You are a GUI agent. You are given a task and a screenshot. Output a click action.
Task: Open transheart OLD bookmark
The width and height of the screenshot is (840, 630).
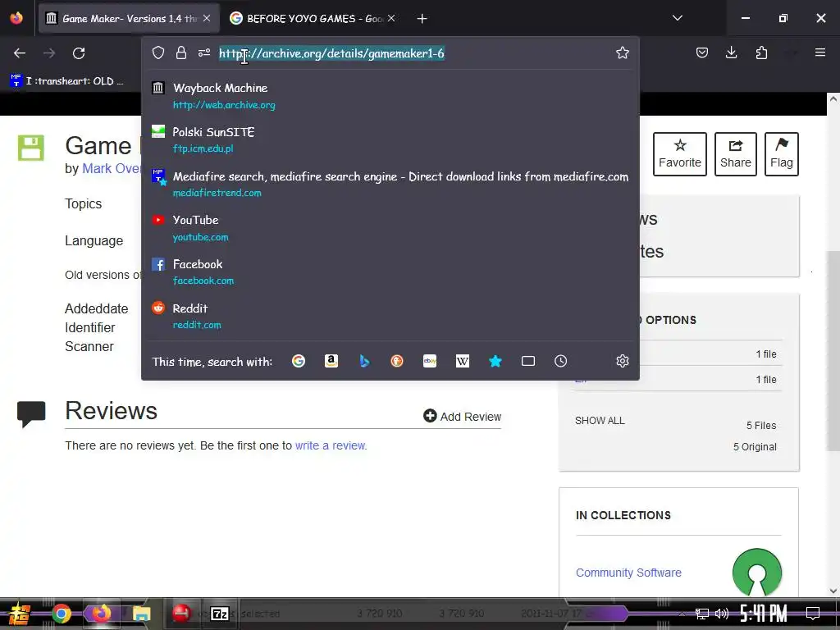pyautogui.click(x=67, y=81)
